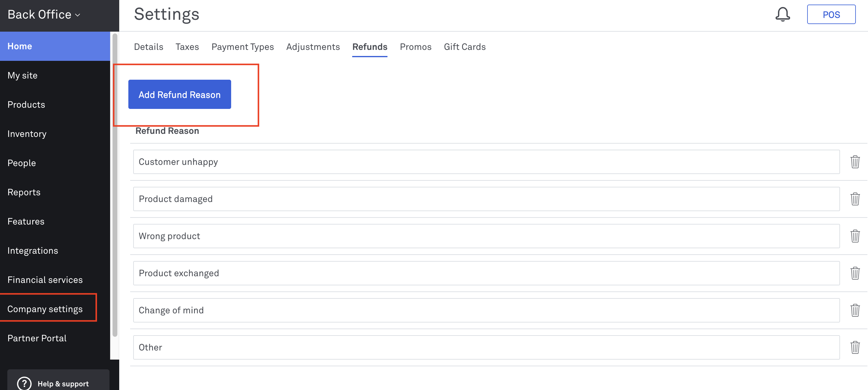
Task: Open the Reports sidebar item
Action: [24, 192]
